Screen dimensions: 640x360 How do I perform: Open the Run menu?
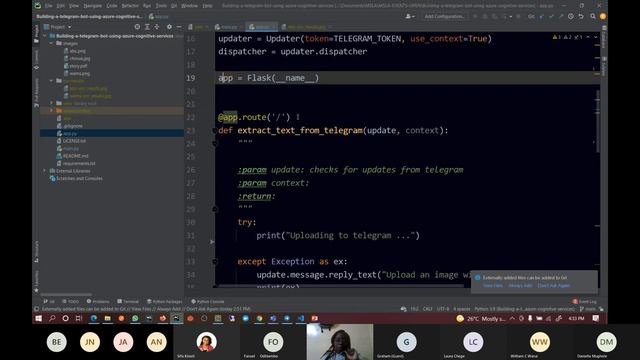[x=147, y=6]
